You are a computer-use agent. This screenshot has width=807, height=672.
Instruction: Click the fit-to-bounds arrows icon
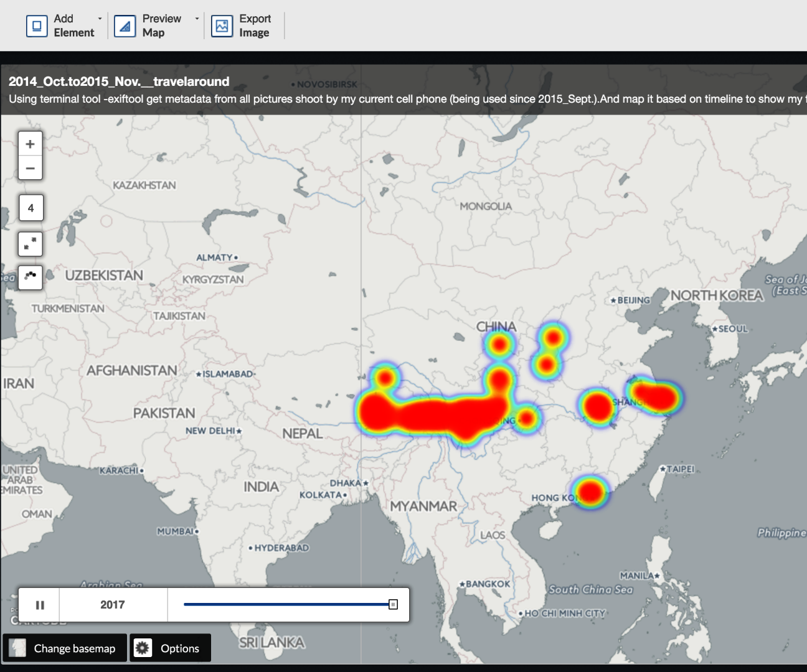tap(29, 243)
